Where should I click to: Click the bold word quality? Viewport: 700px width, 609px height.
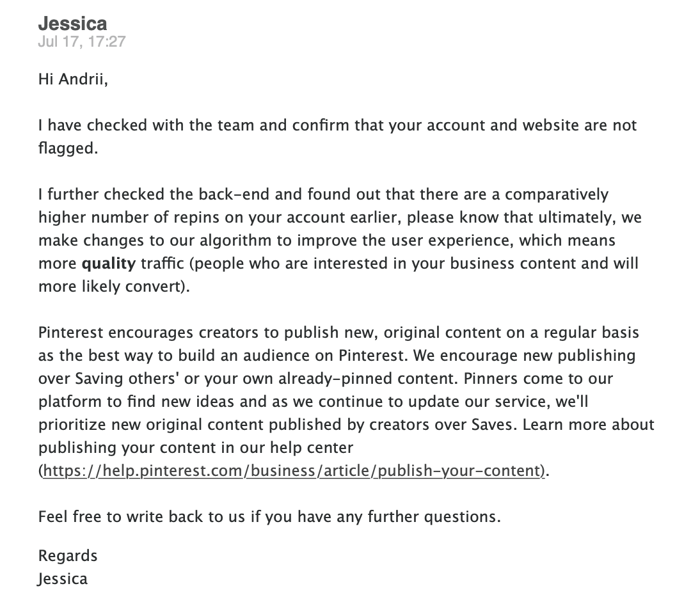coord(109,264)
